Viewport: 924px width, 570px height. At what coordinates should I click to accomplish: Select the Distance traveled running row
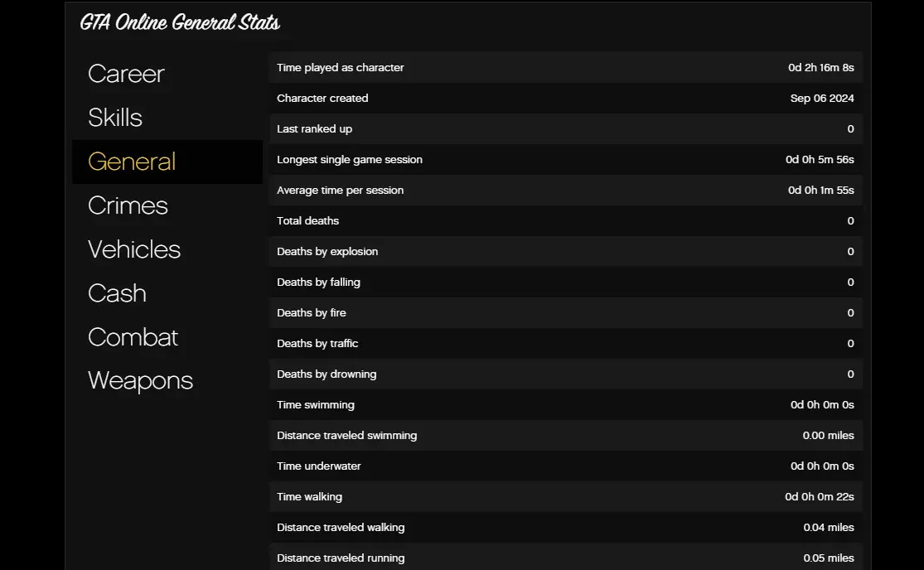[x=565, y=558]
